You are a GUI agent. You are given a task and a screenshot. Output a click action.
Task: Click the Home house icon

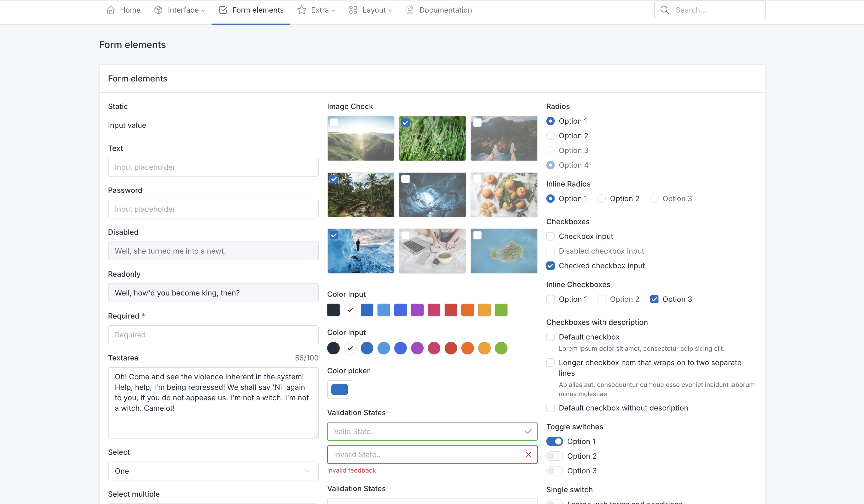[x=110, y=10]
